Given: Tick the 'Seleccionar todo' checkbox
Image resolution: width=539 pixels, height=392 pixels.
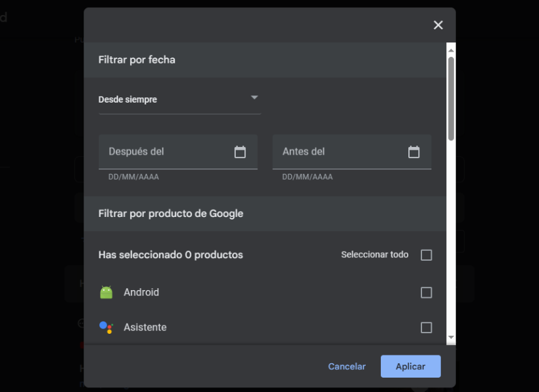Looking at the screenshot, I should [x=426, y=255].
